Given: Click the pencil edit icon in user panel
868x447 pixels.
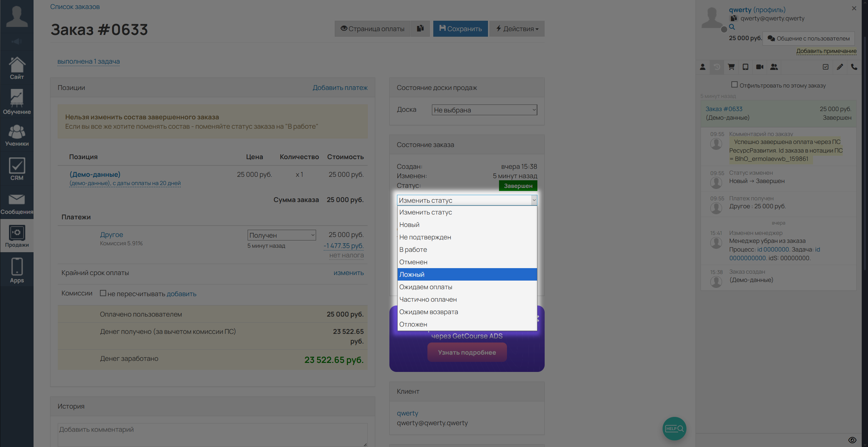Looking at the screenshot, I should (840, 67).
